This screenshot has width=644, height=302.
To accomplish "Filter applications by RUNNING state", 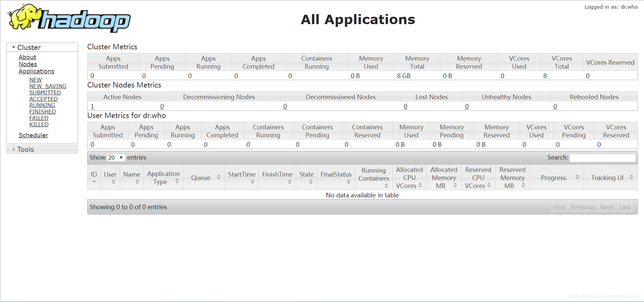I will coord(42,105).
